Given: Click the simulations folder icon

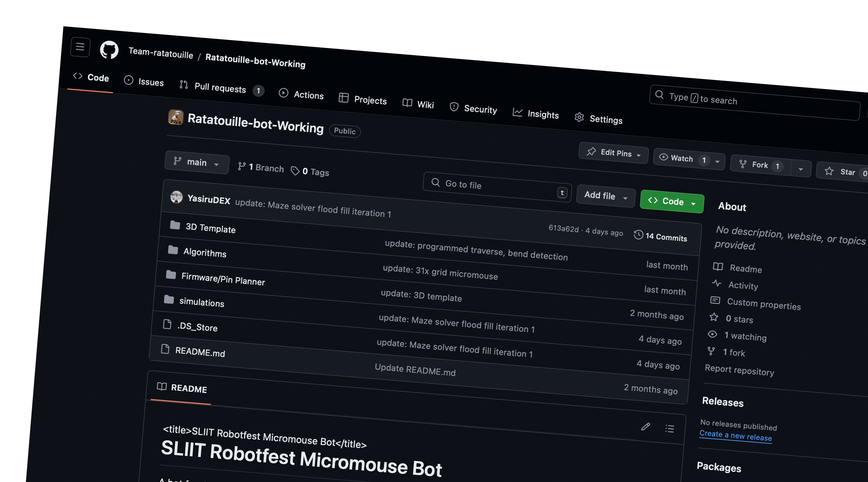Looking at the screenshot, I should point(169,299).
